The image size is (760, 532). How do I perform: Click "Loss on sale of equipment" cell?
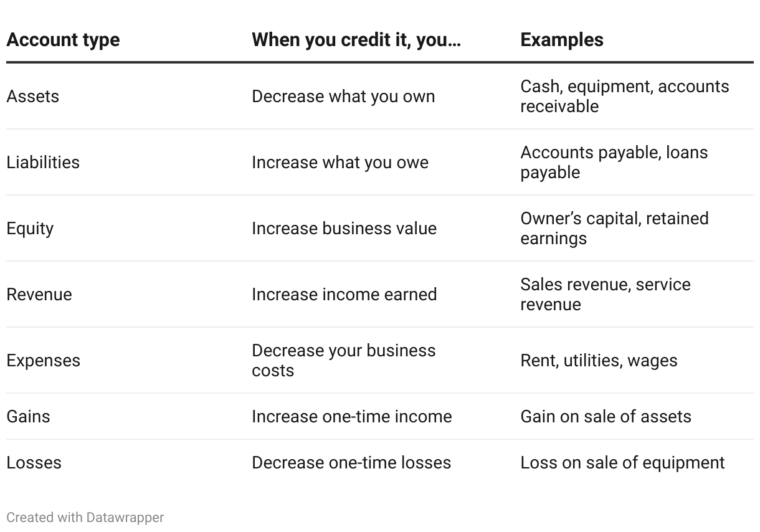coord(622,463)
